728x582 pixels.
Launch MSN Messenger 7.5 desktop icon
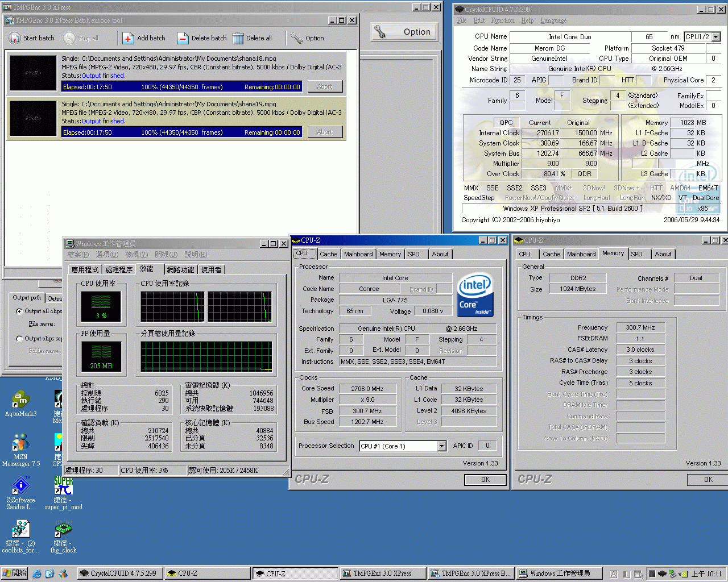tap(20, 442)
